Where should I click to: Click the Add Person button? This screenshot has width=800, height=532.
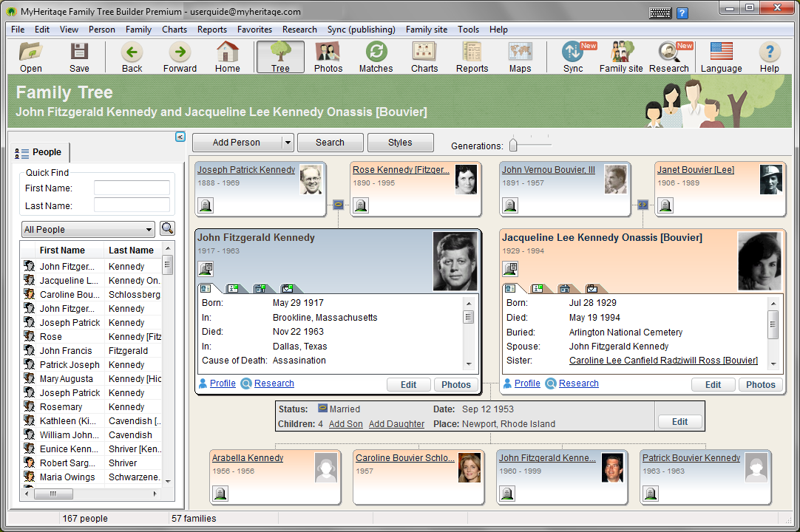pyautogui.click(x=237, y=143)
